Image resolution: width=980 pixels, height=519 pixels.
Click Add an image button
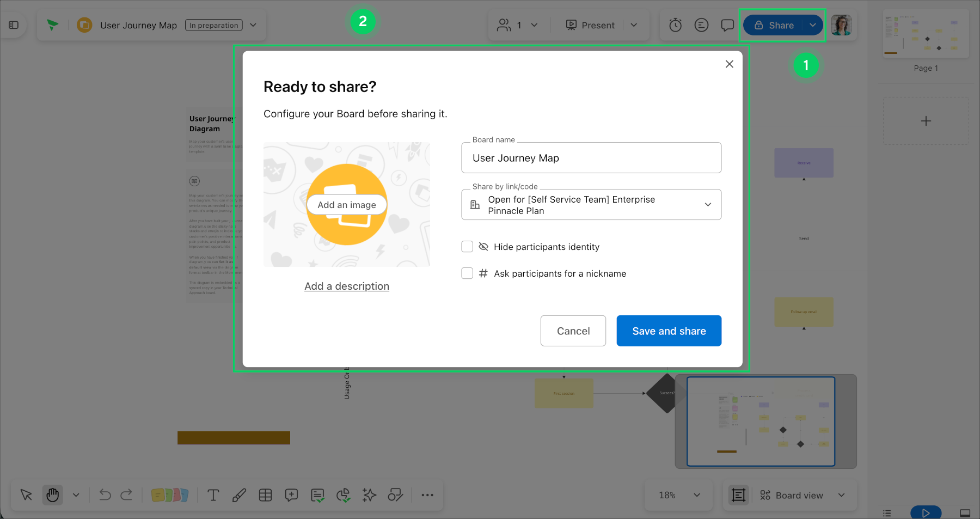pos(347,205)
